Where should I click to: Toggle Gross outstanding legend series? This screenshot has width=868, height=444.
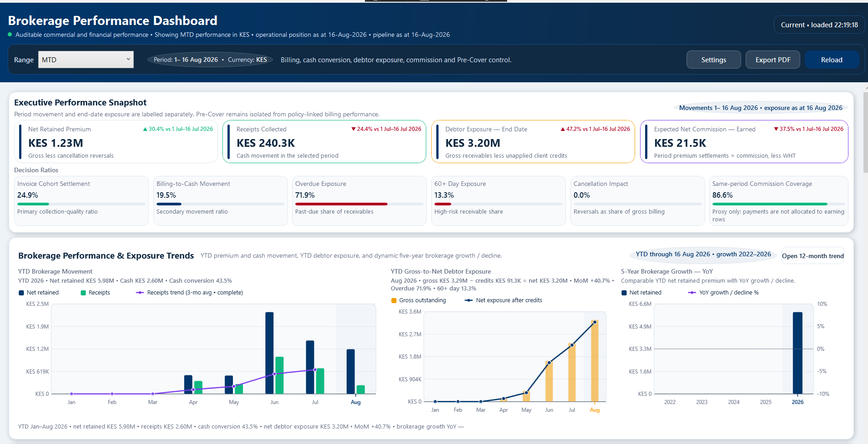coord(419,300)
